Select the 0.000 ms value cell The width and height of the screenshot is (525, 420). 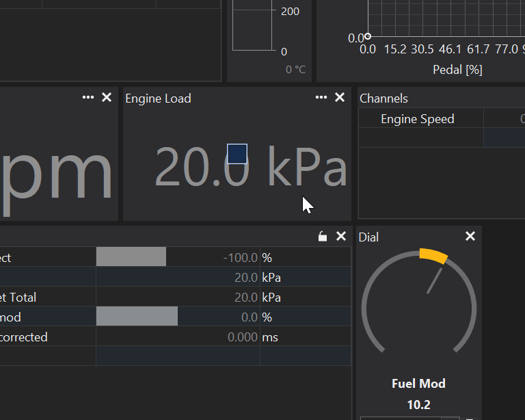click(177, 337)
